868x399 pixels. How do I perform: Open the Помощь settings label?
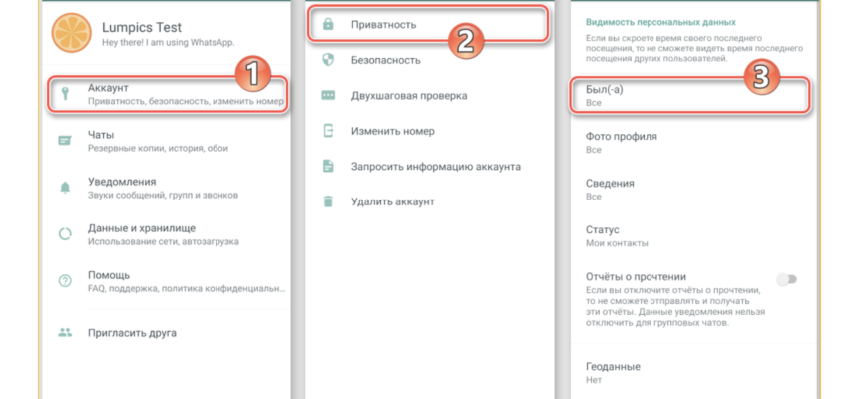109,275
